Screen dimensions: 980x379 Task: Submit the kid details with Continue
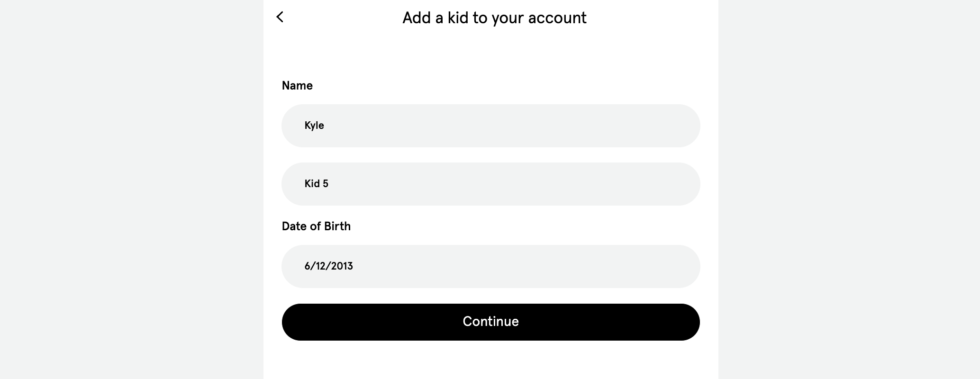coord(490,322)
